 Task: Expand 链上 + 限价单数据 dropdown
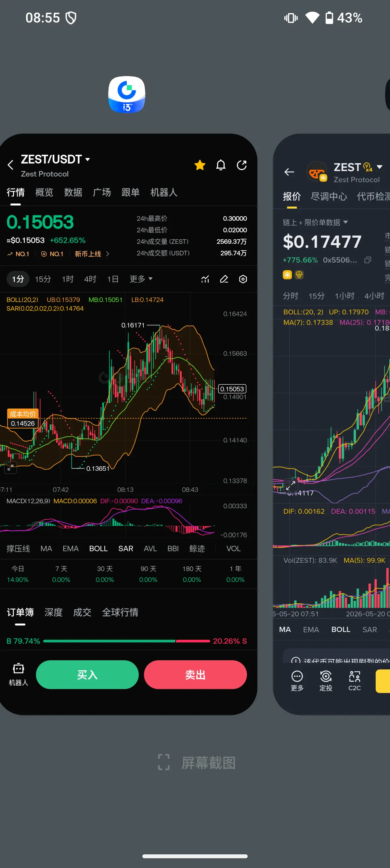pos(315,222)
